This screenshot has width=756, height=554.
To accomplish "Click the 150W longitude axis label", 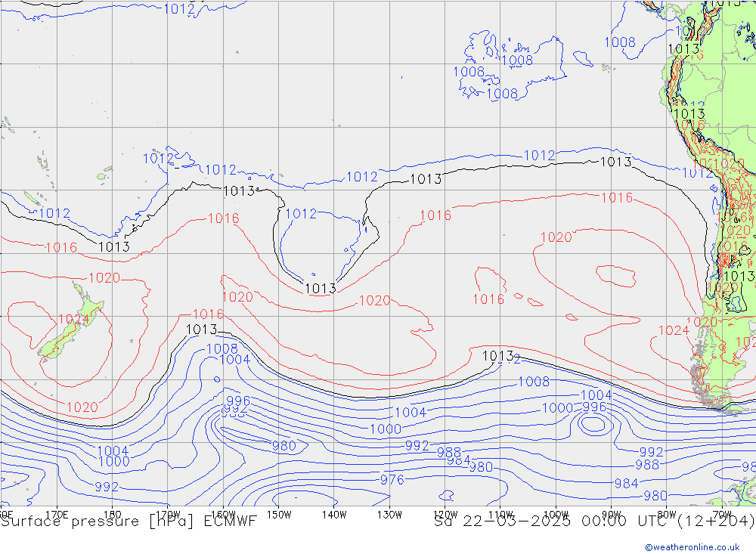I will (279, 515).
